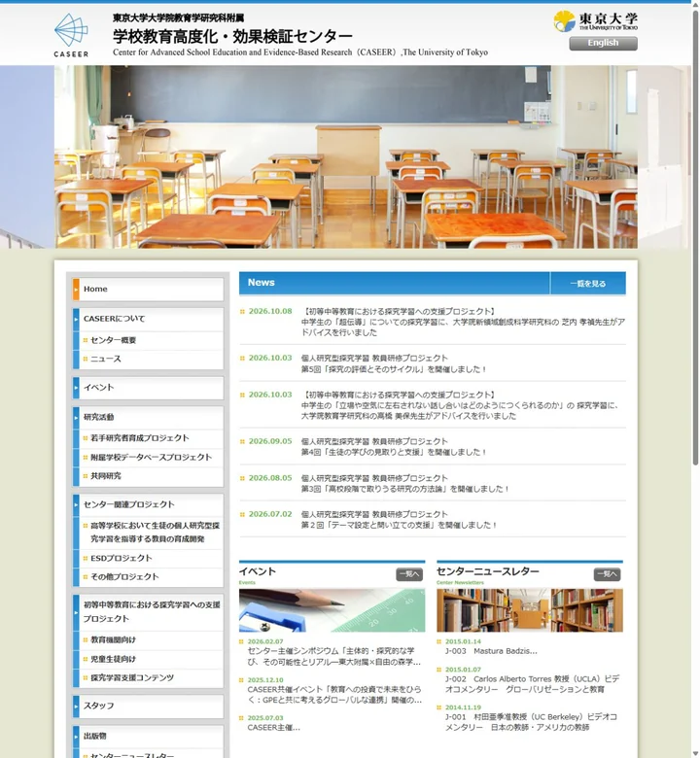Image resolution: width=700 pixels, height=758 pixels.
Task: Click arrow icon beside Home menu
Action: tap(76, 289)
